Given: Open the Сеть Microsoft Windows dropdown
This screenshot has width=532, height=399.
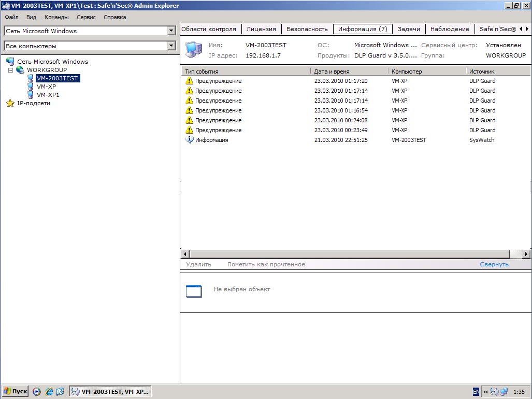Looking at the screenshot, I should click(x=171, y=31).
